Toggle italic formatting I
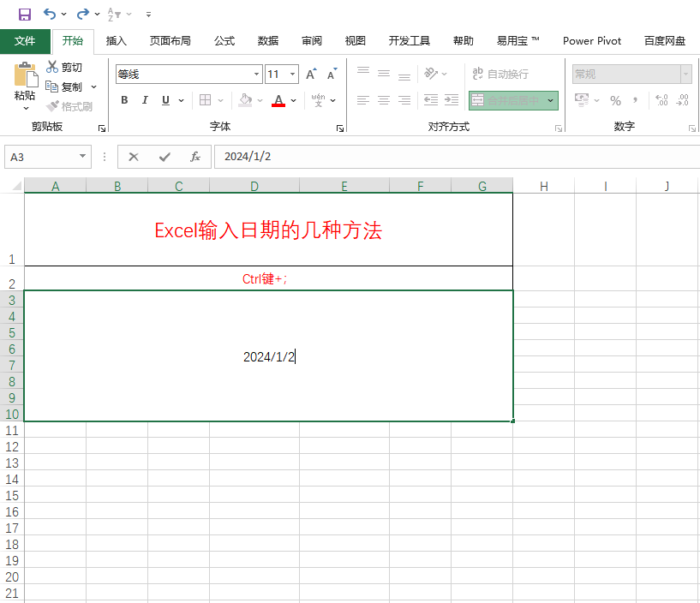Image resolution: width=700 pixels, height=603 pixels. 145,100
